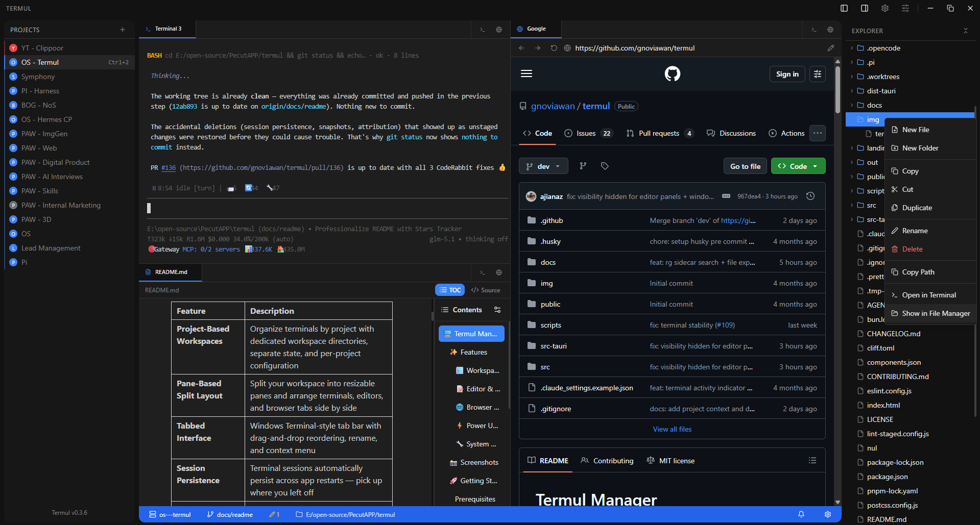Viewport: 980px width, 525px height.
Task: Select Copy Path in context menu
Action: pos(930,272)
